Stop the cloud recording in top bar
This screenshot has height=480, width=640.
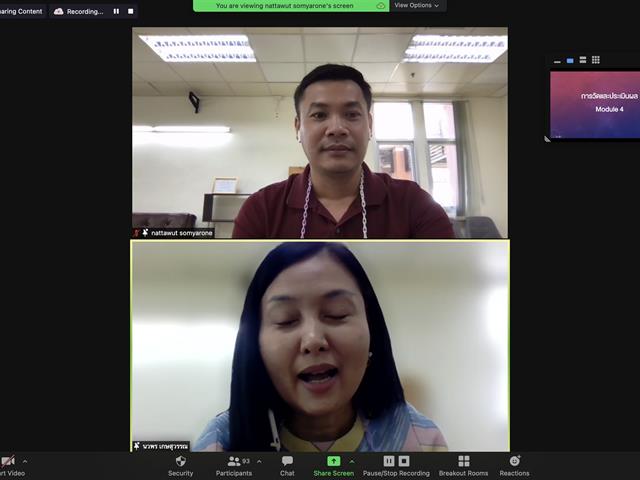[x=131, y=11]
